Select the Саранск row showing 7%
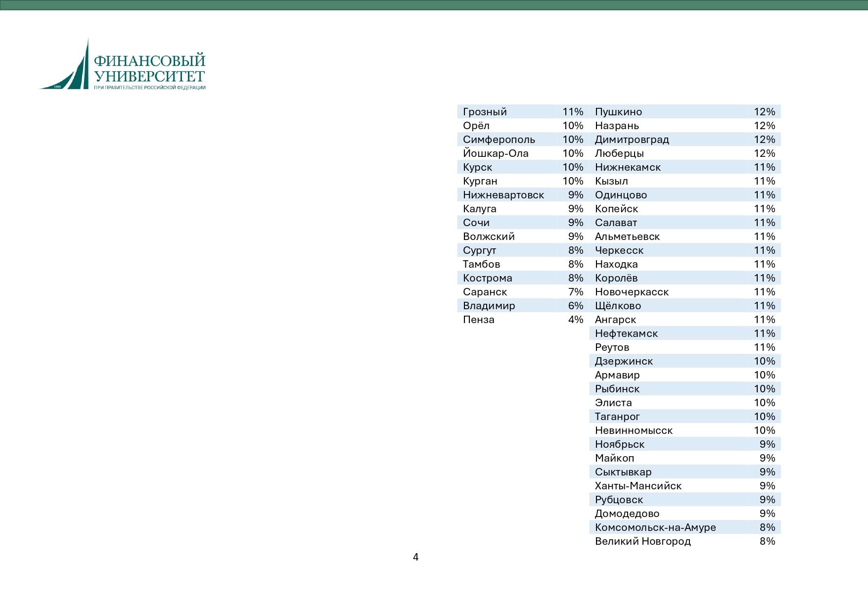The height and width of the screenshot is (614, 868). 523,291
